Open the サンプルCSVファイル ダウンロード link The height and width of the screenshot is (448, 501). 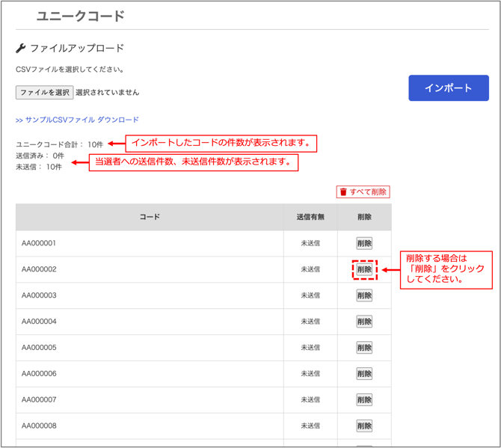coord(77,120)
